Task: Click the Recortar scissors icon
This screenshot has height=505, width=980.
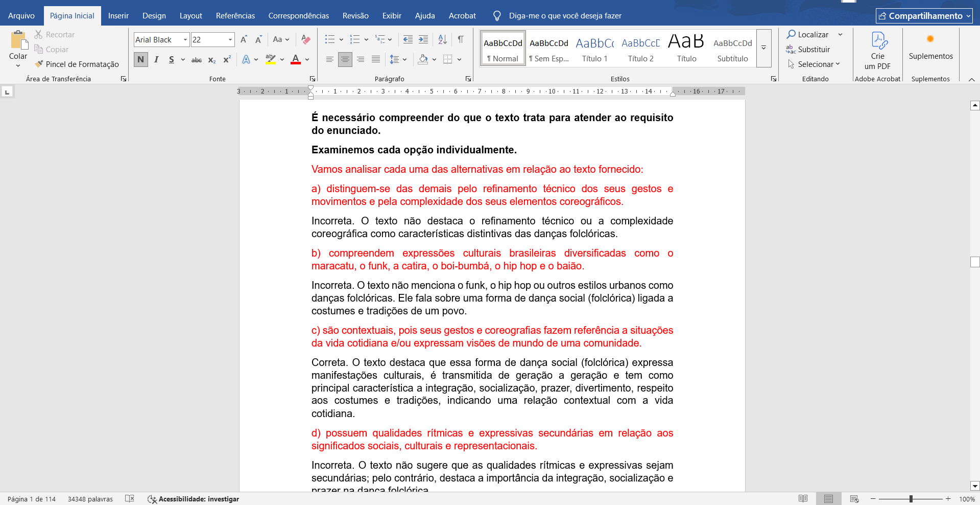Action: [x=38, y=34]
